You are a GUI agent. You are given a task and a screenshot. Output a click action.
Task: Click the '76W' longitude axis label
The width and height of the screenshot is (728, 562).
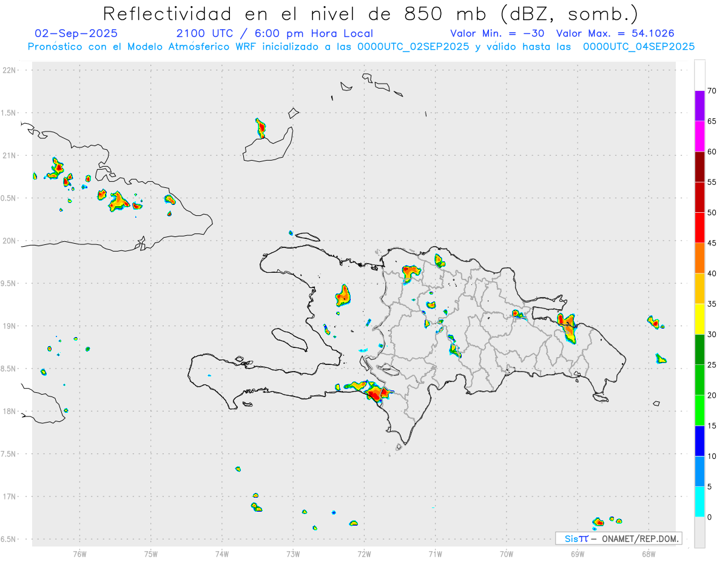[79, 554]
